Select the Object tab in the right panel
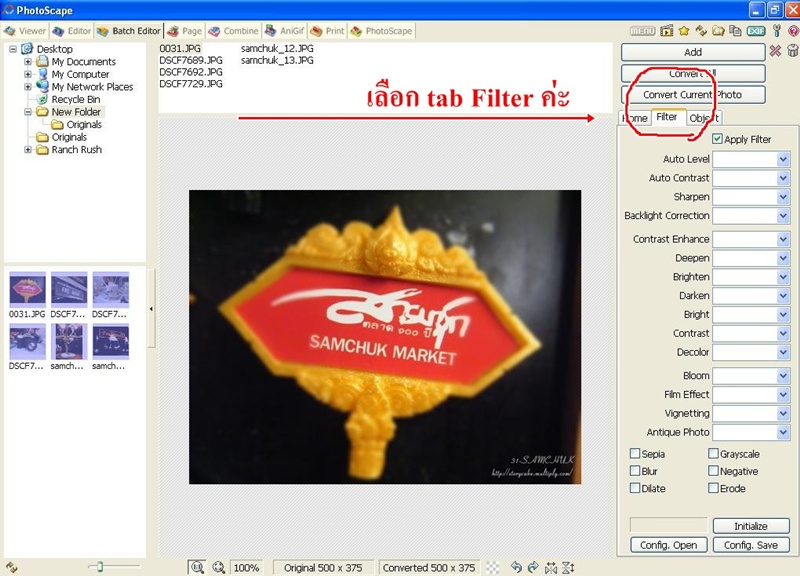800x576 pixels. (704, 118)
